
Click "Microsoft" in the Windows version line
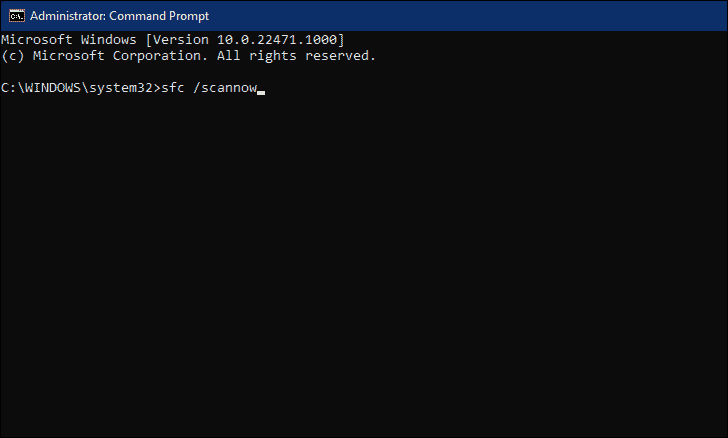[37, 39]
